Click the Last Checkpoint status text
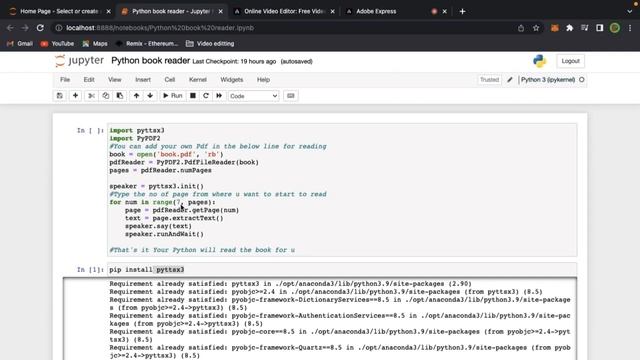640x360 pixels. [x=234, y=62]
